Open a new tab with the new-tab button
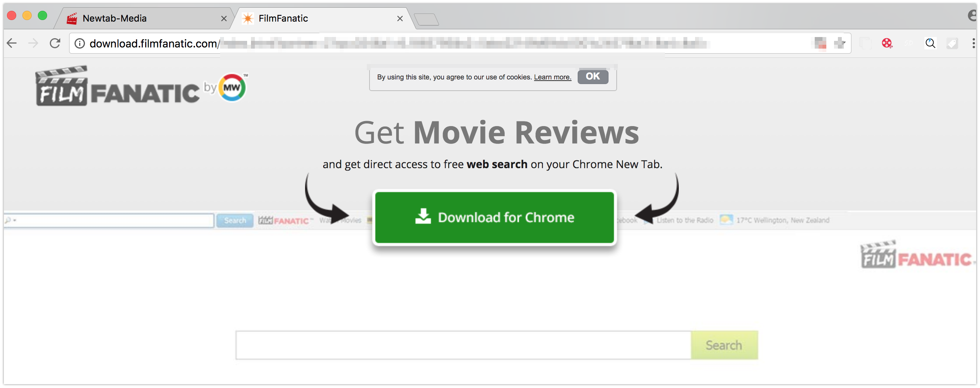Viewport: 980px width, 388px height. [x=426, y=19]
